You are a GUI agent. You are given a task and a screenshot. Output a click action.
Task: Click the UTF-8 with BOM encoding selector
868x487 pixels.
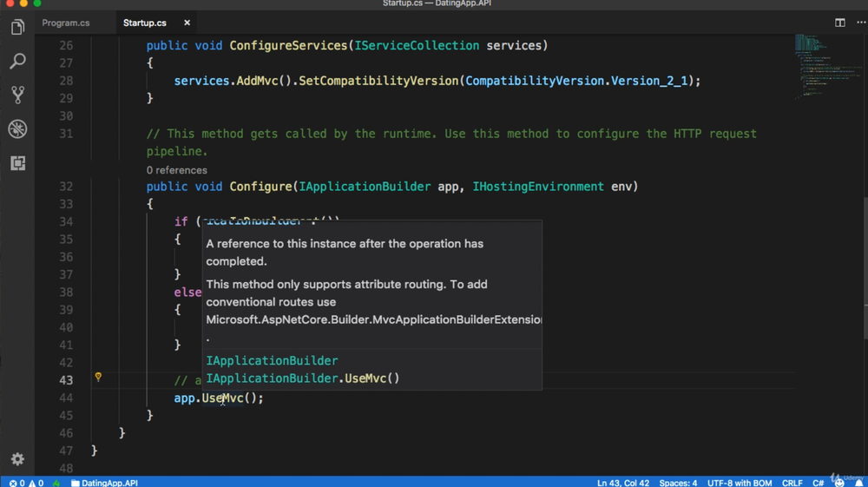[x=739, y=483]
